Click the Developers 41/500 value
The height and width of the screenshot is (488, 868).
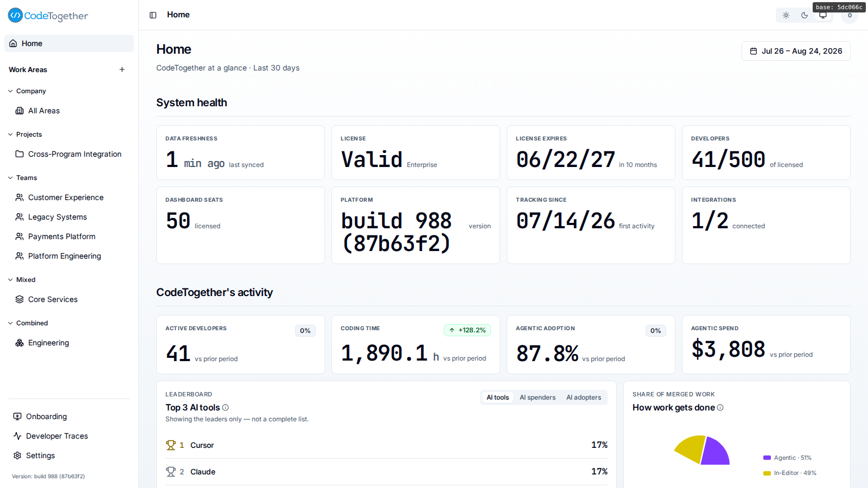(728, 159)
